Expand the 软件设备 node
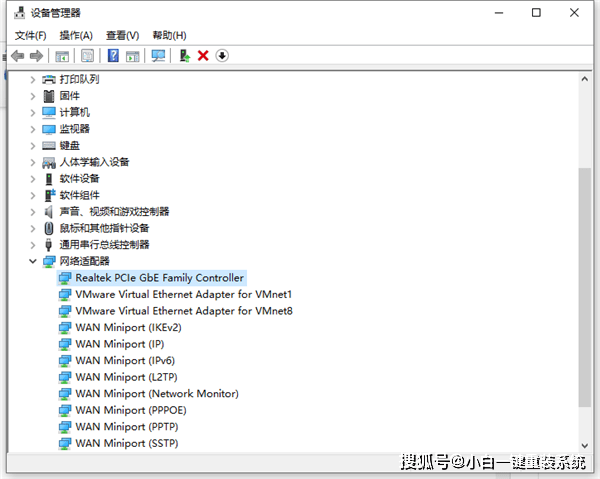 click(33, 179)
